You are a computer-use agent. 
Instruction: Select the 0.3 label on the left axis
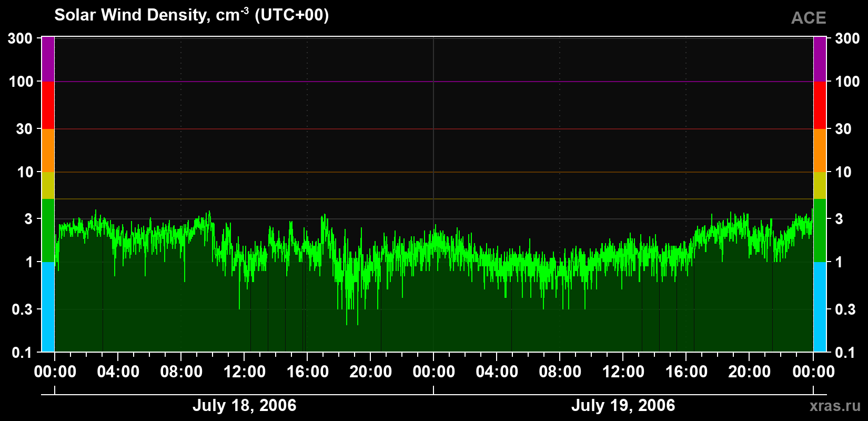pyautogui.click(x=23, y=309)
